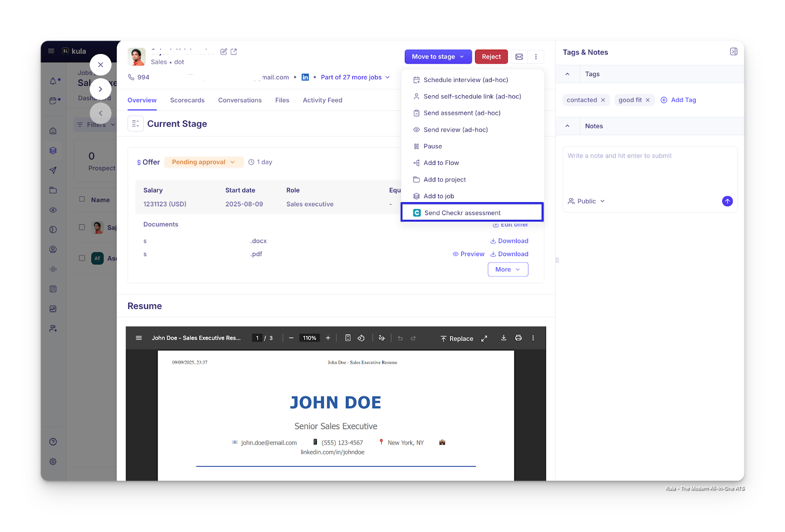Preview the .pdf document
The image size is (785, 532).
pos(469,254)
